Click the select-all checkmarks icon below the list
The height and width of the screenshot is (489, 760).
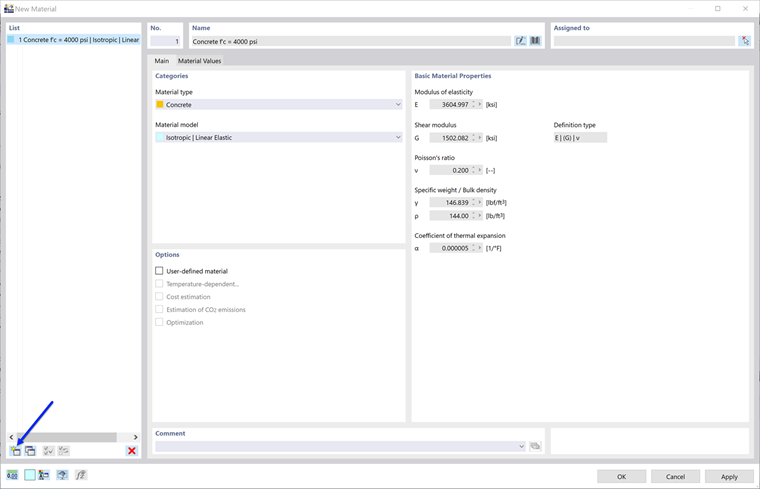48,451
